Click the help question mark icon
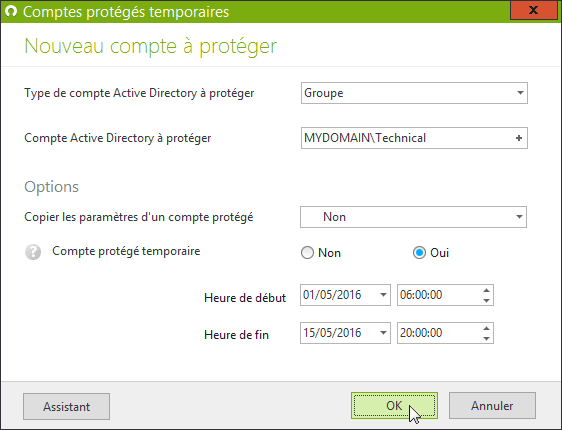The height and width of the screenshot is (430, 562). (33, 252)
